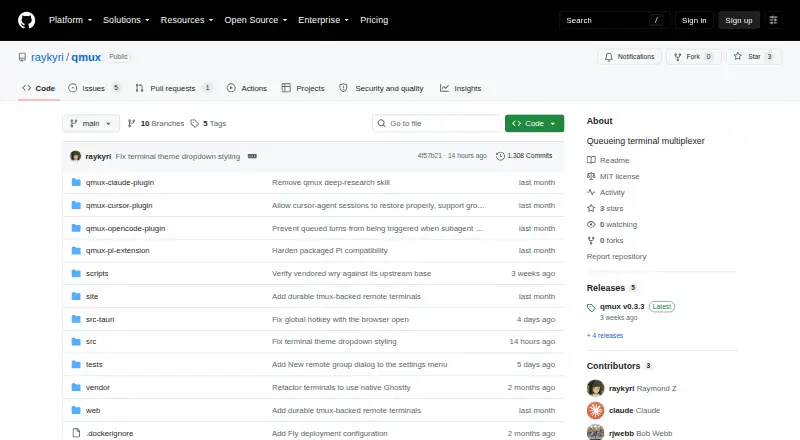Expand the Open Source menu
The height and width of the screenshot is (440, 800).
(x=256, y=20)
